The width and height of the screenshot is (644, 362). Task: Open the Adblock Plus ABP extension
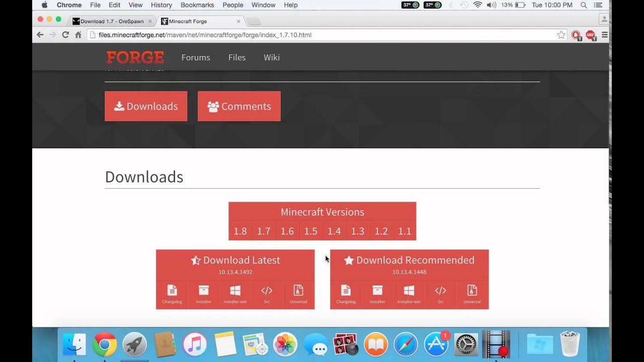pyautogui.click(x=591, y=35)
